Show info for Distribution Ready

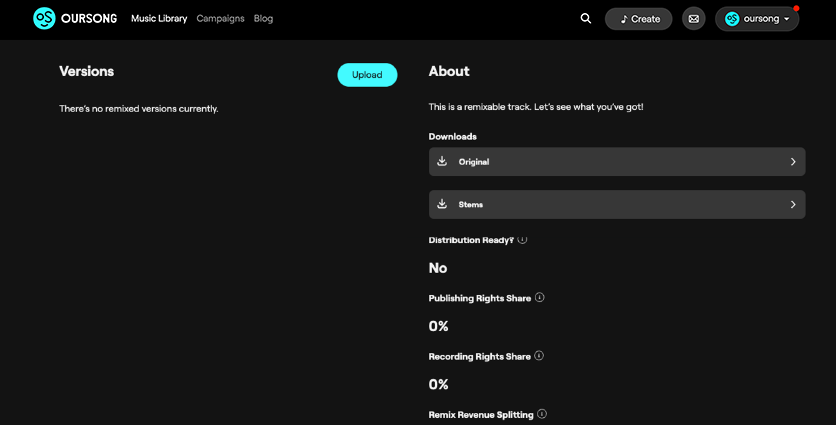coord(522,239)
